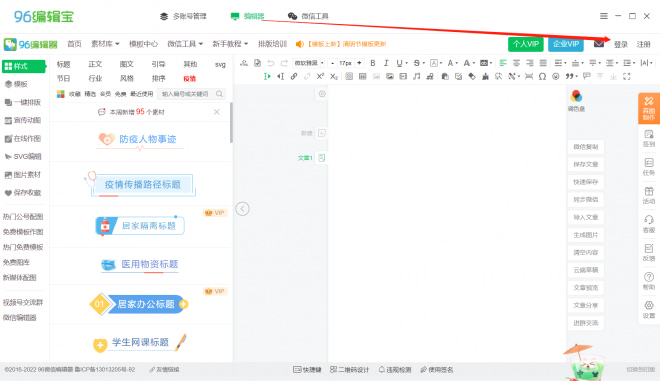660x381 pixels.
Task: Open underline style dropdown arrow
Action: pyautogui.click(x=407, y=64)
